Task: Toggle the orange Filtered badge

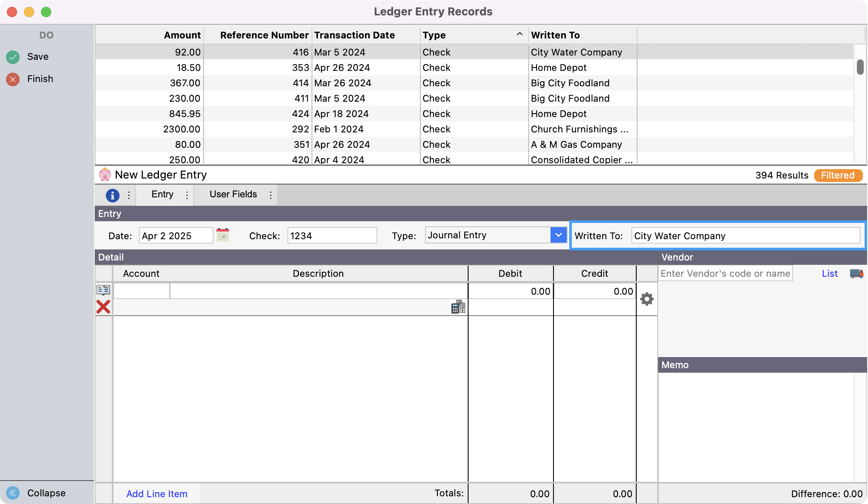Action: 838,176
